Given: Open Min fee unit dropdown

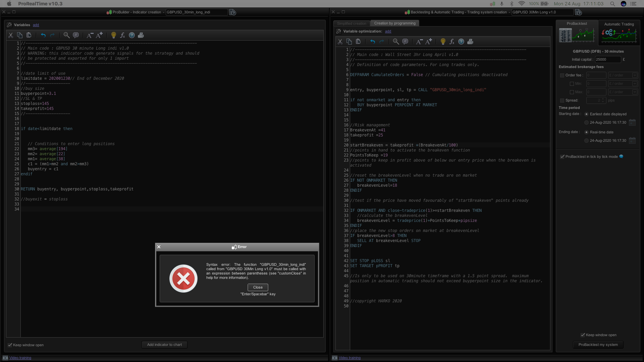Looking at the screenshot, I should (x=635, y=84).
